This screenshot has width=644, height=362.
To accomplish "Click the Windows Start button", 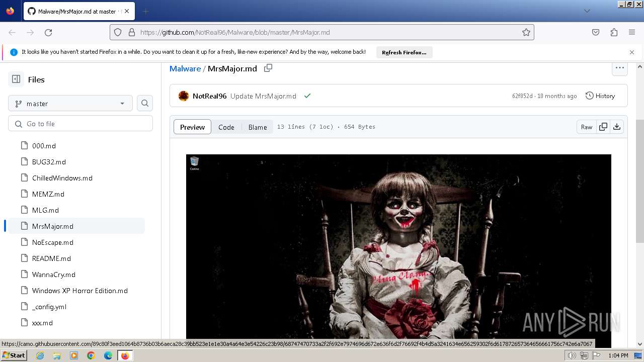I will pos(14,355).
